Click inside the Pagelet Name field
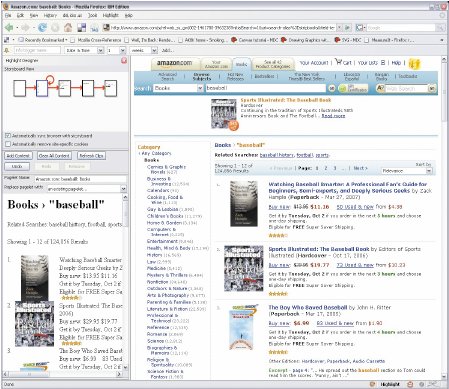 coord(80,179)
